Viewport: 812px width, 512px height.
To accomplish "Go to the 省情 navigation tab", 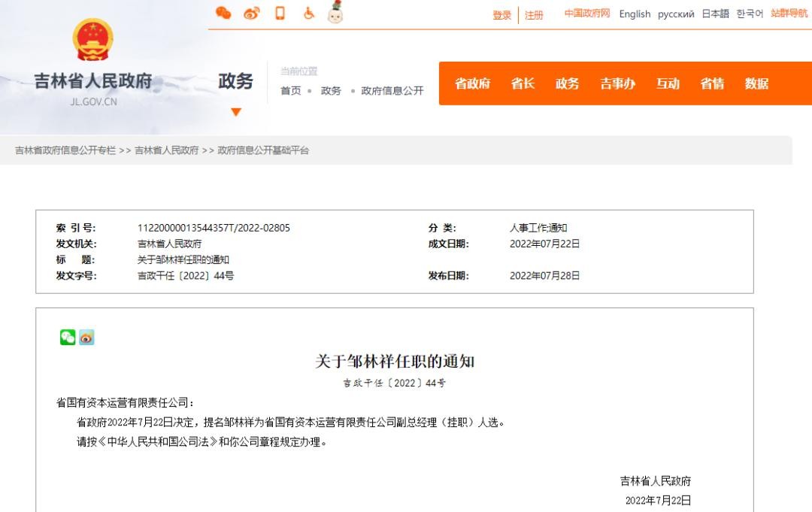I will click(x=712, y=83).
